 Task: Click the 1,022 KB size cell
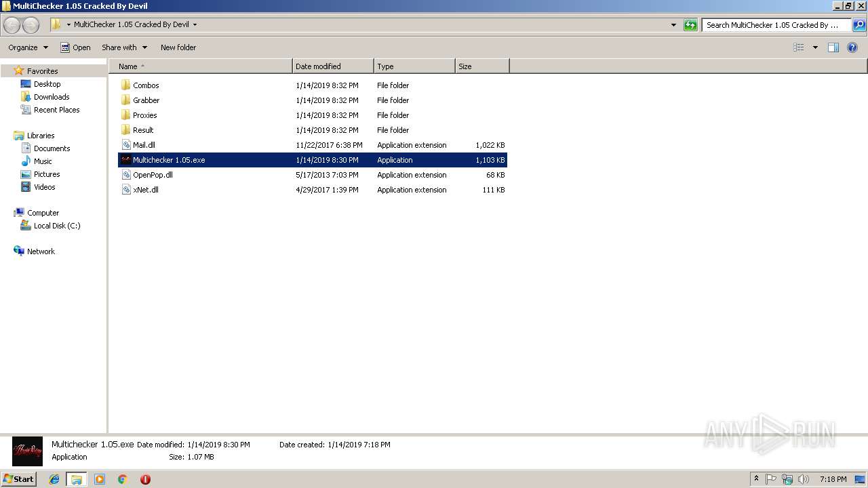[x=490, y=145]
